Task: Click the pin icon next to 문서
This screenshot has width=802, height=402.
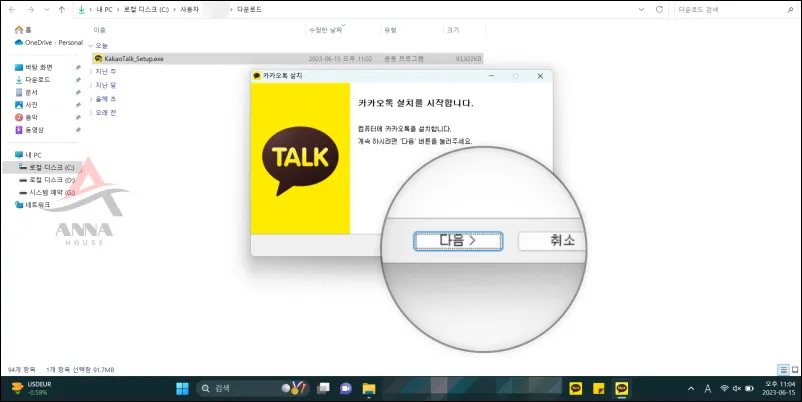Action: point(78,92)
